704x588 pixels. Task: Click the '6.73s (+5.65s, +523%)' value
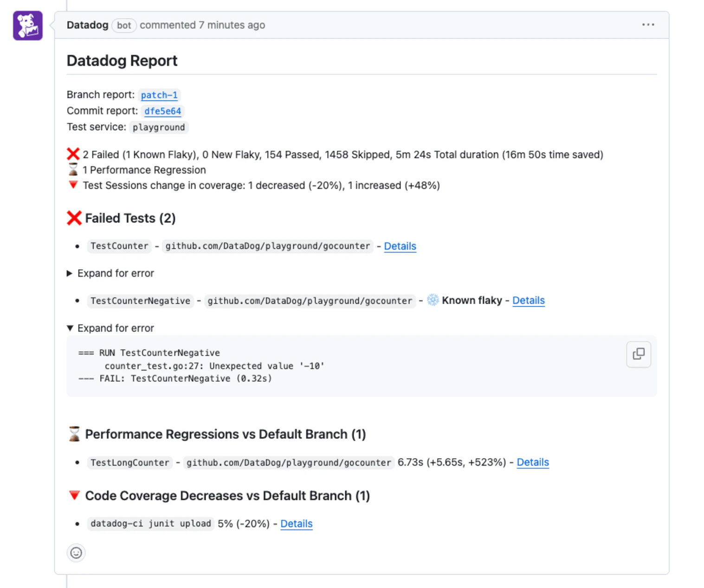(452, 462)
